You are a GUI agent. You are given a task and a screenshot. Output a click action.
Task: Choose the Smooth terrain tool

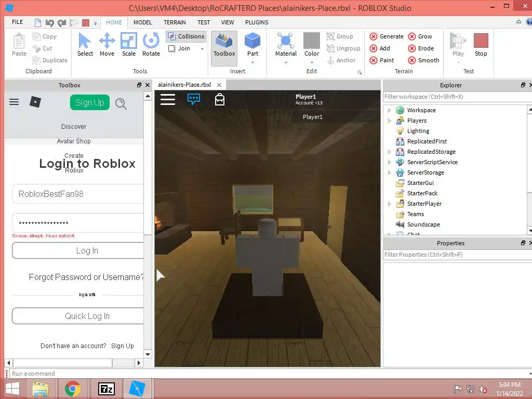[x=424, y=60]
